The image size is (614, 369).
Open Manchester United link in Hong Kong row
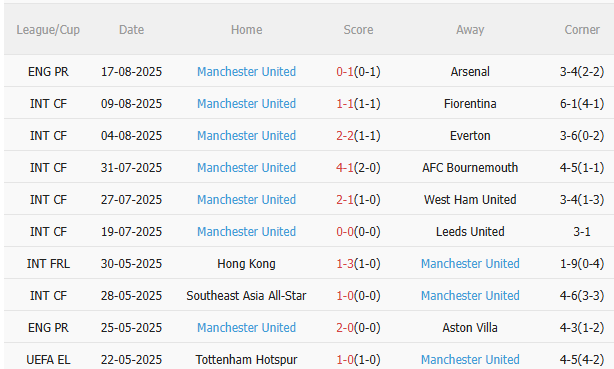tap(470, 264)
